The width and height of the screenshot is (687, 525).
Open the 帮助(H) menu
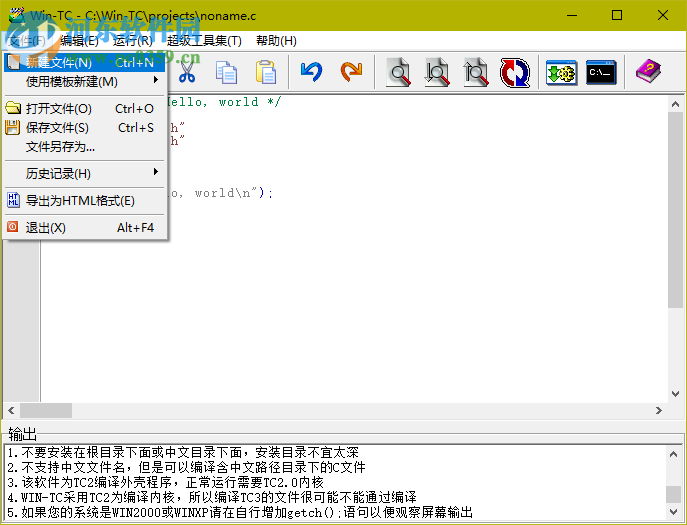click(x=276, y=41)
